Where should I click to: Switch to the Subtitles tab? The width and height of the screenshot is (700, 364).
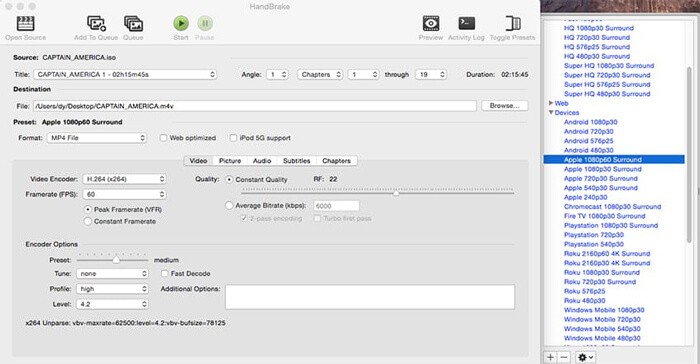point(296,161)
